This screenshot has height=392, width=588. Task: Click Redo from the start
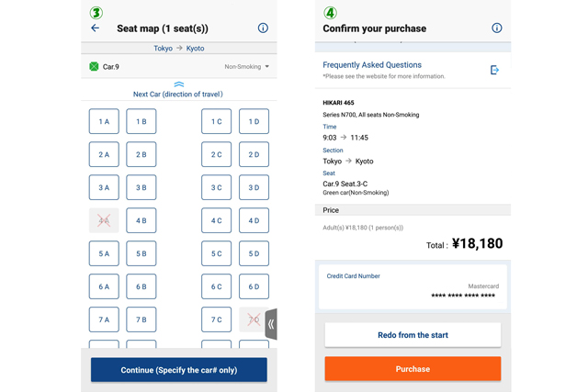[413, 335]
